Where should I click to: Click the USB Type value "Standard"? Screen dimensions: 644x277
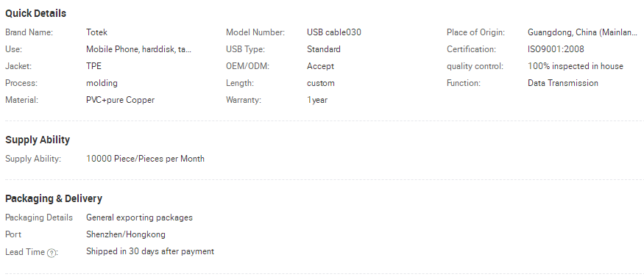[x=324, y=49]
